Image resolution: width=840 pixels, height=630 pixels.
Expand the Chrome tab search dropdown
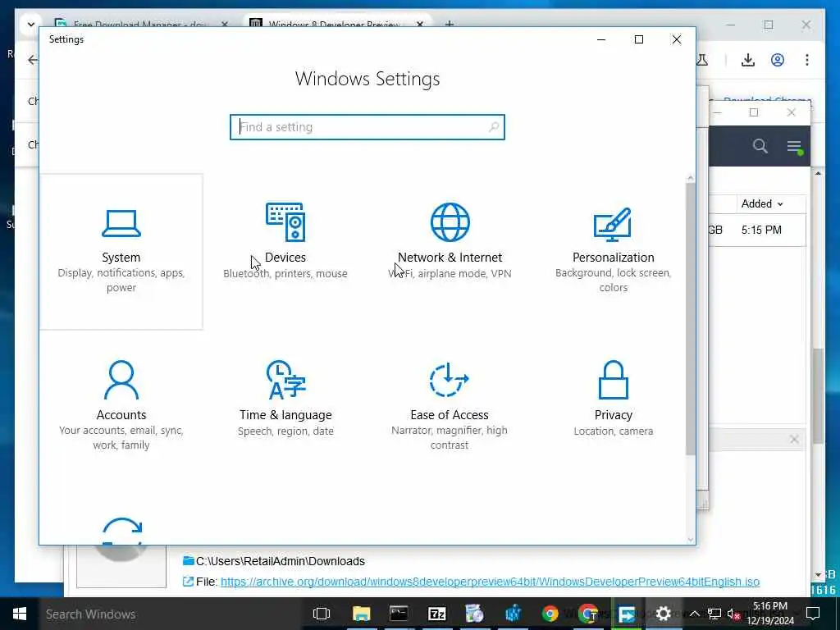[x=30, y=24]
